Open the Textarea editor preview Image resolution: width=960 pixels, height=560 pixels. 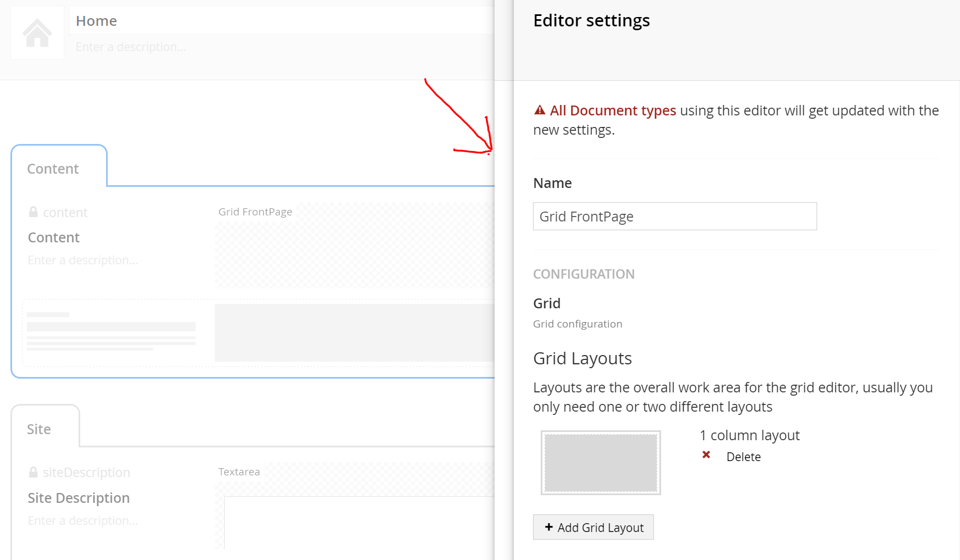click(354, 506)
